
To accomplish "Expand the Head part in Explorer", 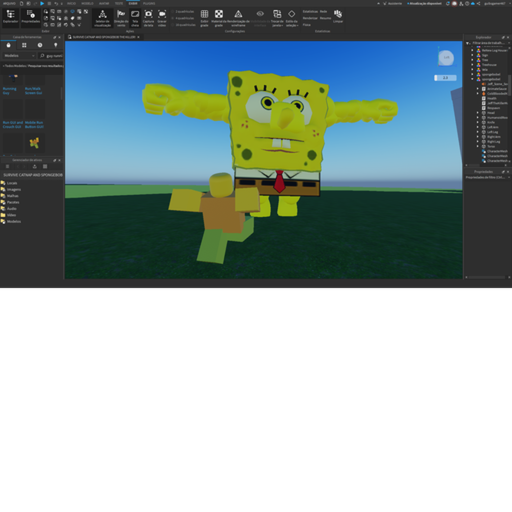I will pos(478,113).
